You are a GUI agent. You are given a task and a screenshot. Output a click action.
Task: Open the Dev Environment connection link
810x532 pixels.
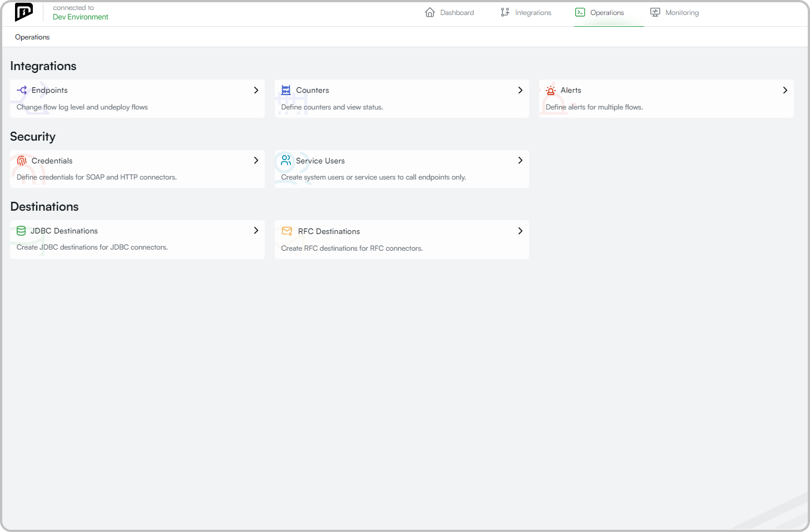pyautogui.click(x=80, y=17)
